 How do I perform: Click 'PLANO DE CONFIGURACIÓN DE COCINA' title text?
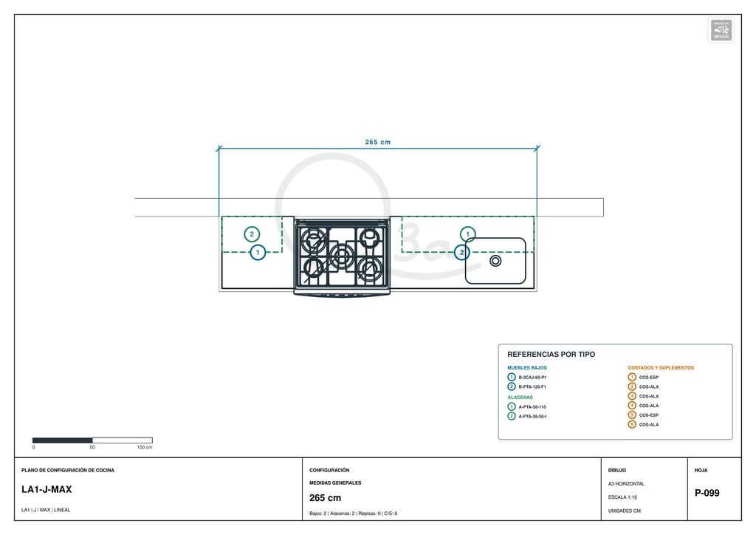tap(68, 471)
